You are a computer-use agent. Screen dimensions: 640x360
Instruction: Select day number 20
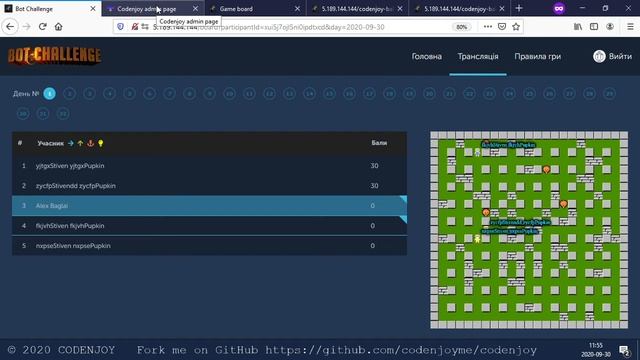(x=429, y=94)
